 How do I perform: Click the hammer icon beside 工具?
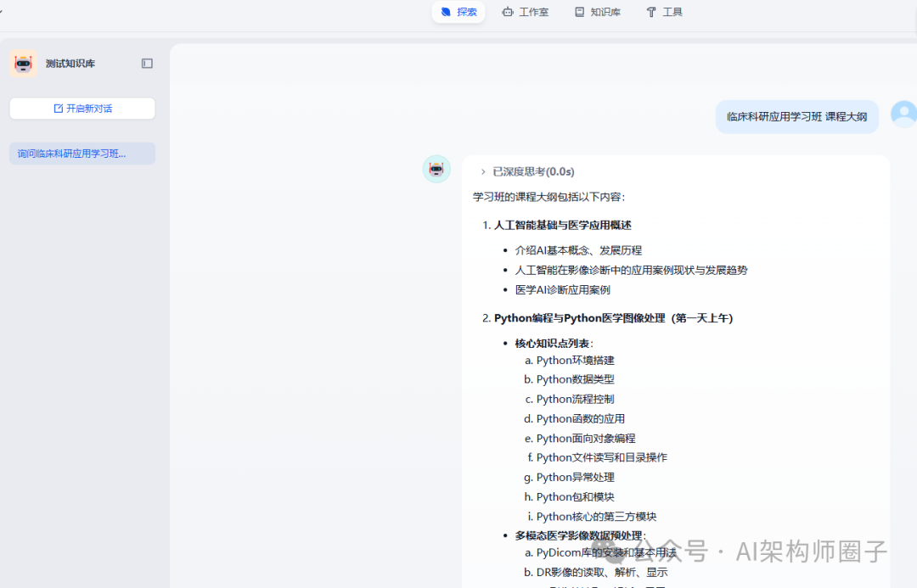point(652,12)
